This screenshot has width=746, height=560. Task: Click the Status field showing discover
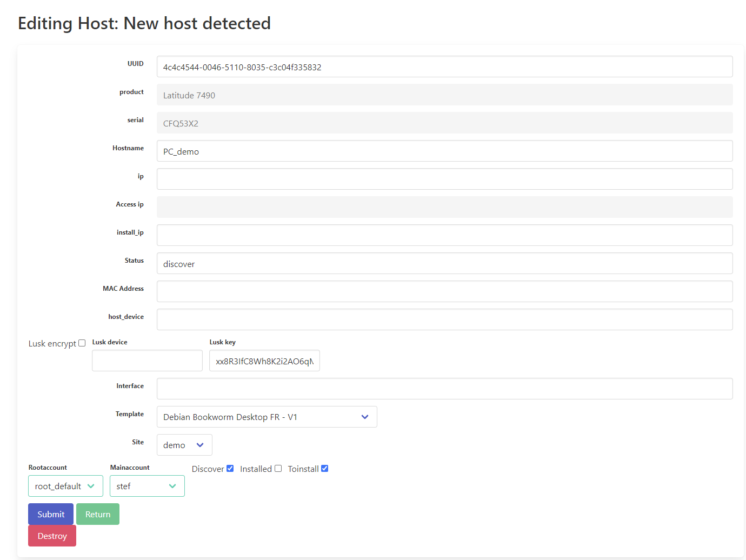tap(444, 263)
